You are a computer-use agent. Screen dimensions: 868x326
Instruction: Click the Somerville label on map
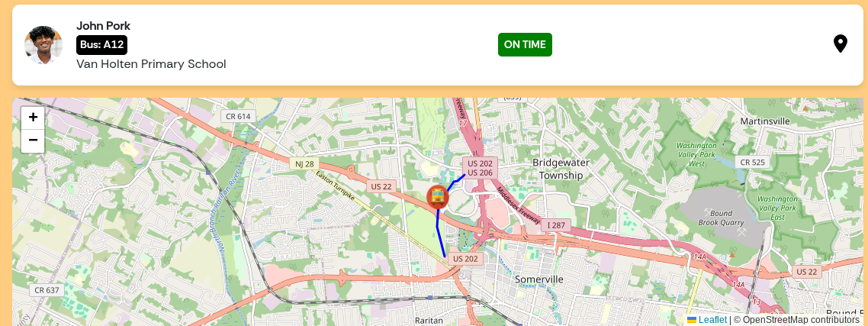pyautogui.click(x=538, y=279)
